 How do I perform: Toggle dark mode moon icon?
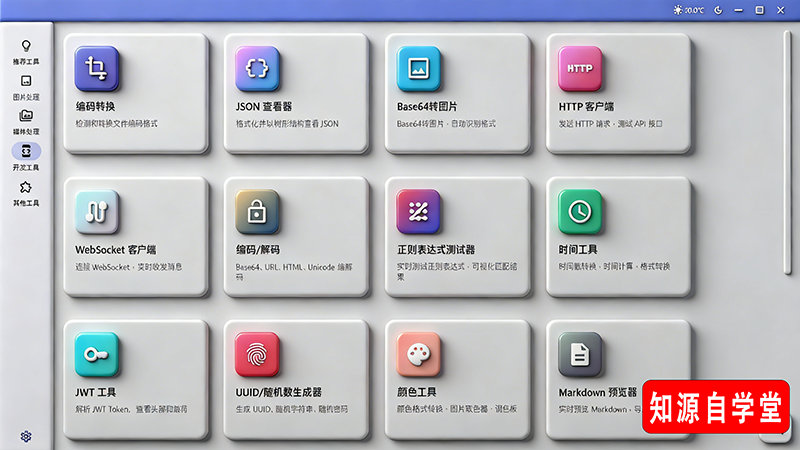[718, 10]
